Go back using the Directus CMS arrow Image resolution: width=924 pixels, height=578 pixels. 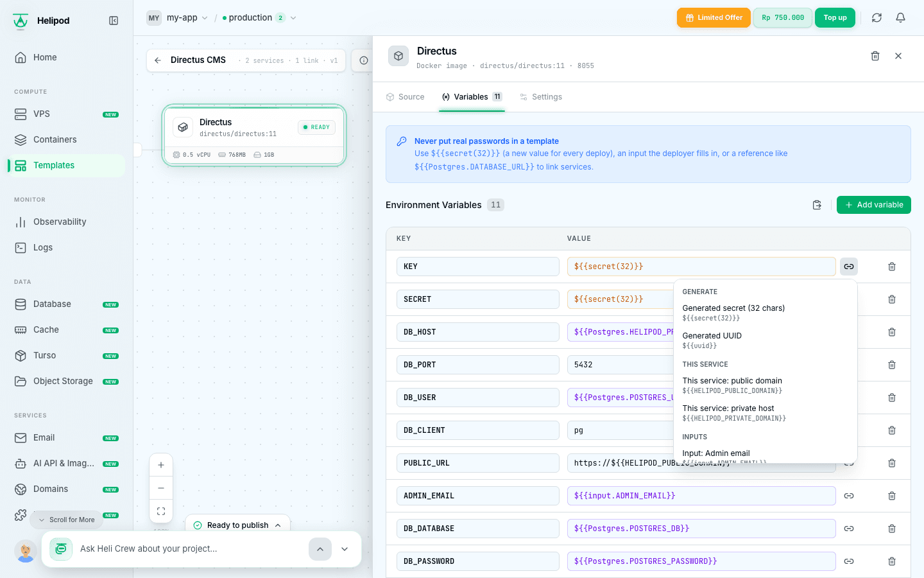pyautogui.click(x=158, y=60)
